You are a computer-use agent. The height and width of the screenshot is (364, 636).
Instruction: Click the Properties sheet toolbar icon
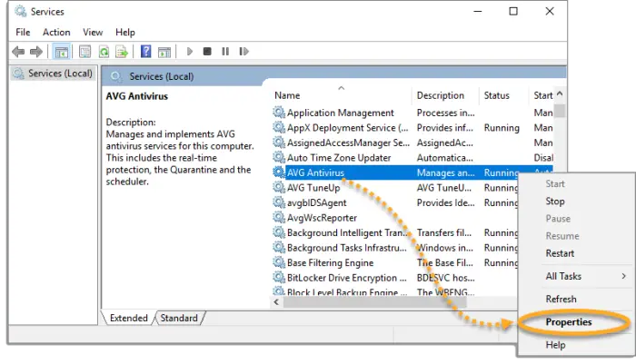(x=84, y=52)
